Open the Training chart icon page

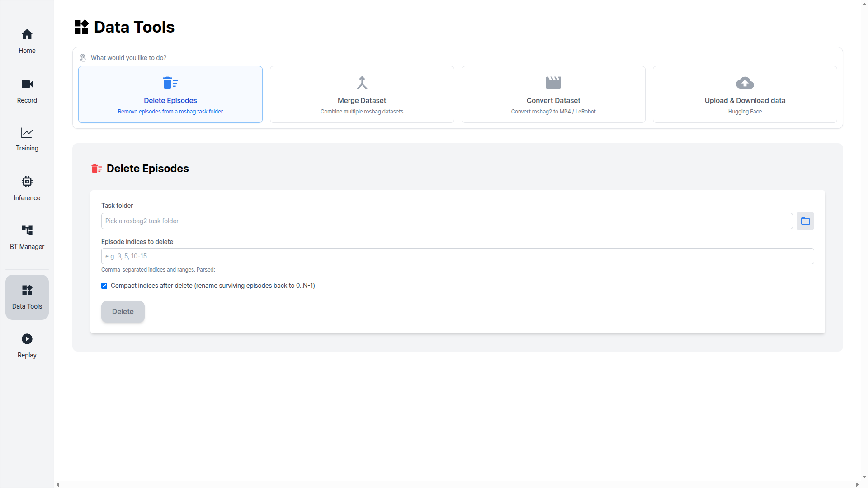point(27,139)
